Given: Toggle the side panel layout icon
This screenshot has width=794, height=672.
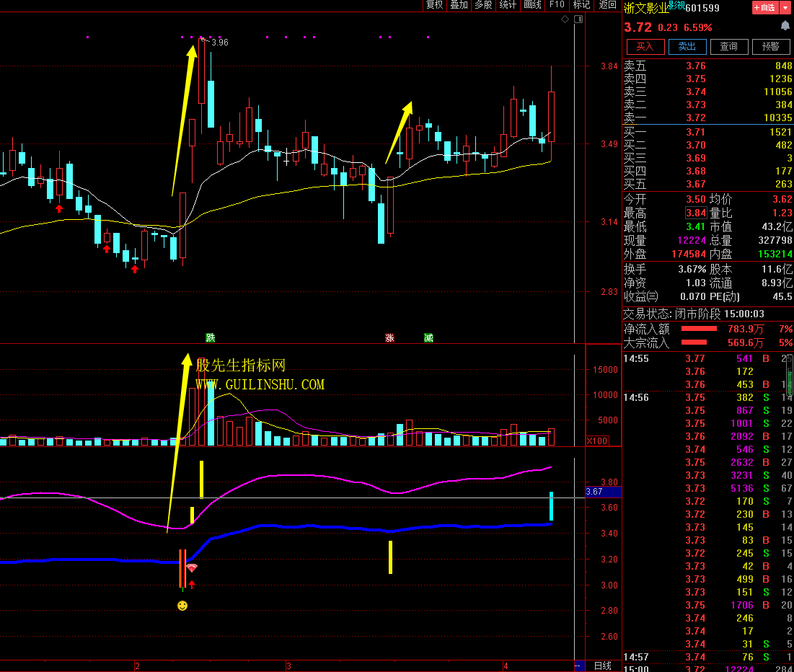Looking at the screenshot, I should [578, 19].
